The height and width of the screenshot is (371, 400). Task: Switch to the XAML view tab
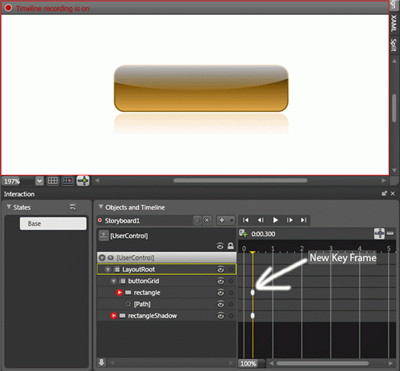pos(394,23)
